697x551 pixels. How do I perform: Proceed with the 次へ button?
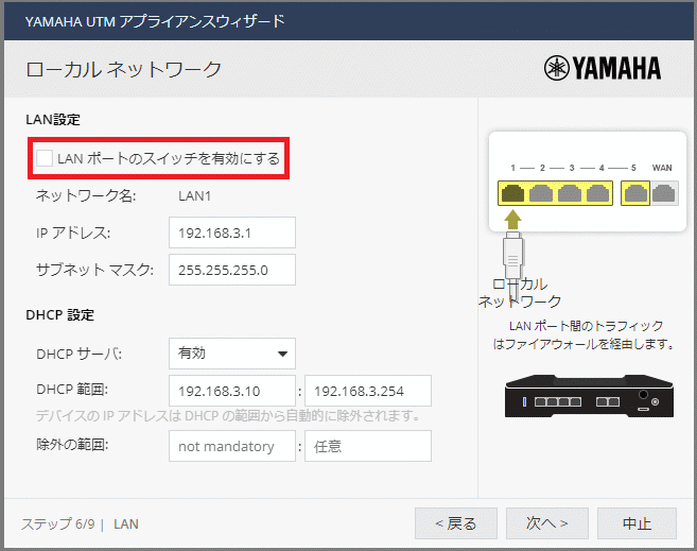pyautogui.click(x=545, y=523)
